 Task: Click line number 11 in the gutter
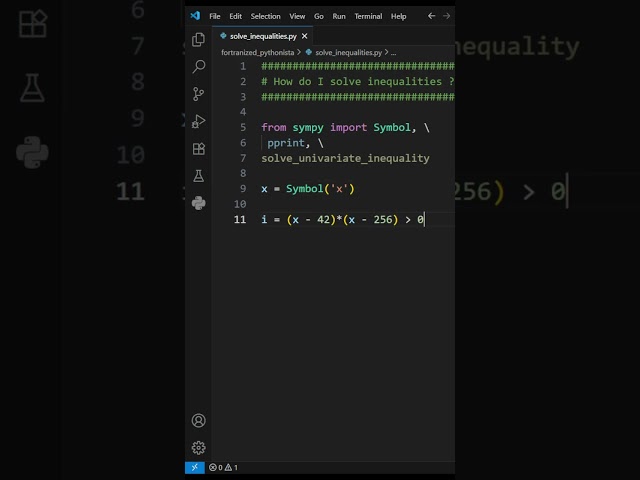pyautogui.click(x=240, y=220)
